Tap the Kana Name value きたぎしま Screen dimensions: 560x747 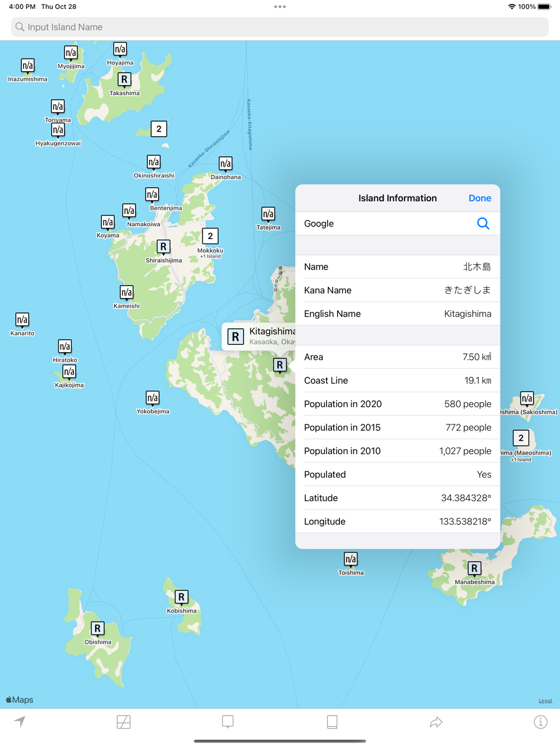468,290
